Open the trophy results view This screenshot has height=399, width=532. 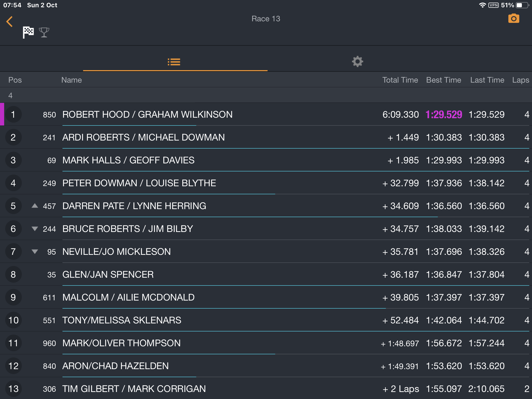pos(44,32)
